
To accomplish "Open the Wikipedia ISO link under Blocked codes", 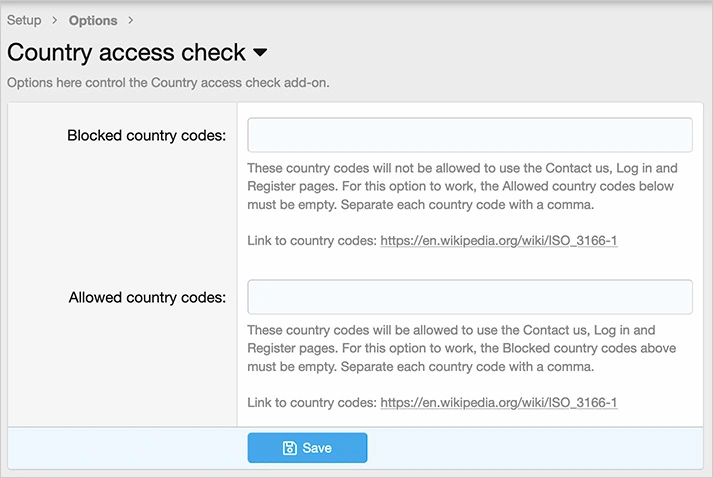I will pos(499,241).
